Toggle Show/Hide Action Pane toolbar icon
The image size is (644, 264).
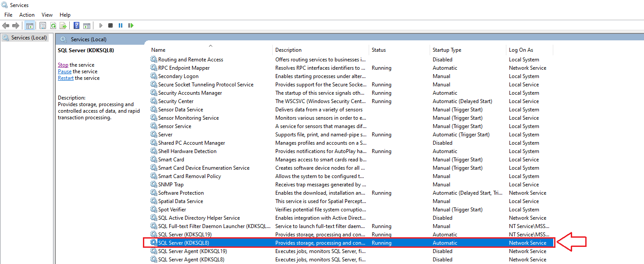point(87,25)
